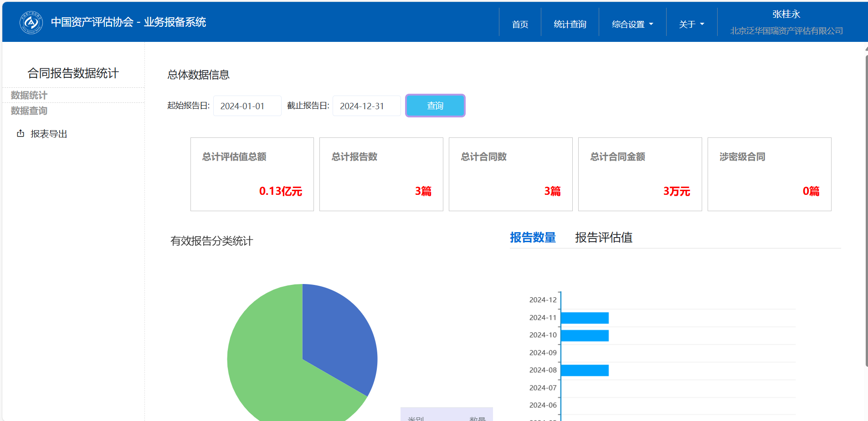Select the 报告数量 tab

pyautogui.click(x=533, y=238)
